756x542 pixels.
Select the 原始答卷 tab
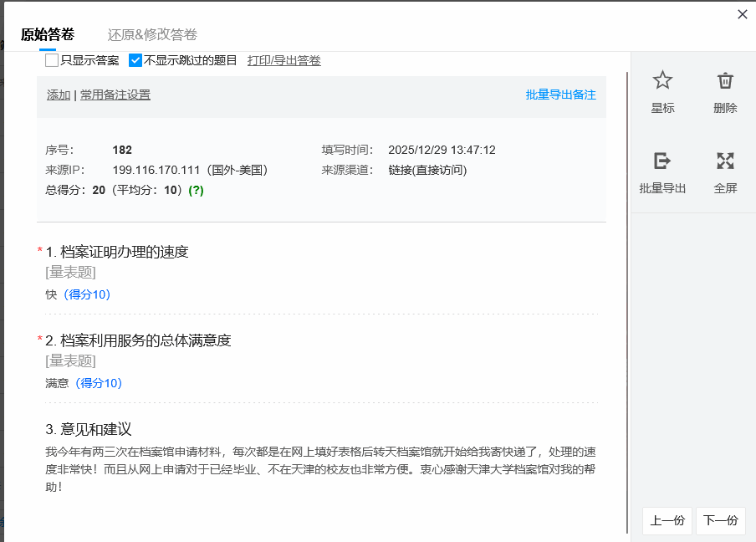(x=48, y=34)
